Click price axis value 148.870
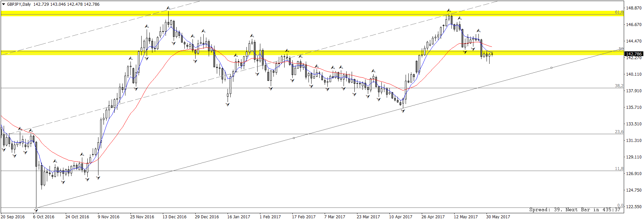 tap(634, 8)
